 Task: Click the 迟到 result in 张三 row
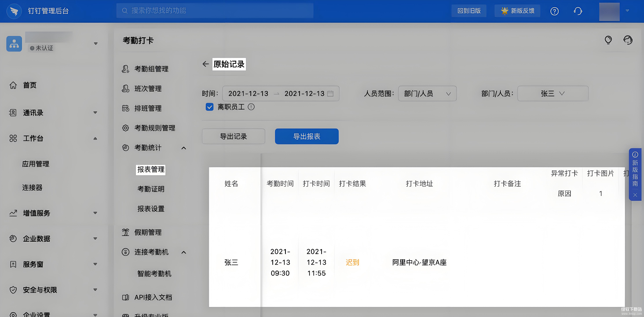click(x=352, y=262)
